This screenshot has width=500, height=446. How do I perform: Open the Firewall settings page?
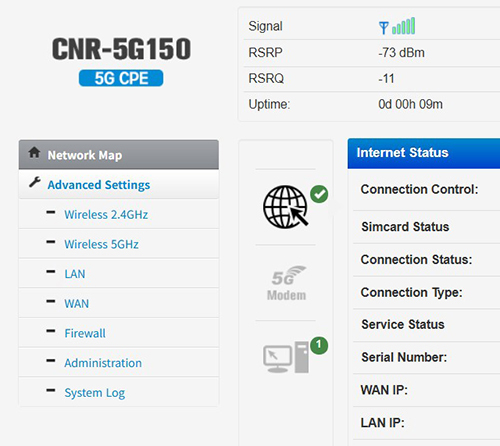point(85,333)
